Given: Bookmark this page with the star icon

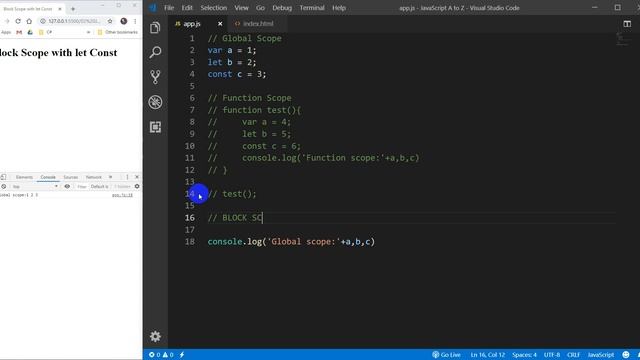Looking at the screenshot, I should (x=110, y=21).
